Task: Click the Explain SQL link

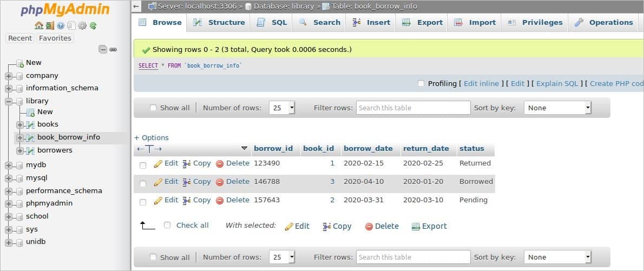Action: (557, 83)
